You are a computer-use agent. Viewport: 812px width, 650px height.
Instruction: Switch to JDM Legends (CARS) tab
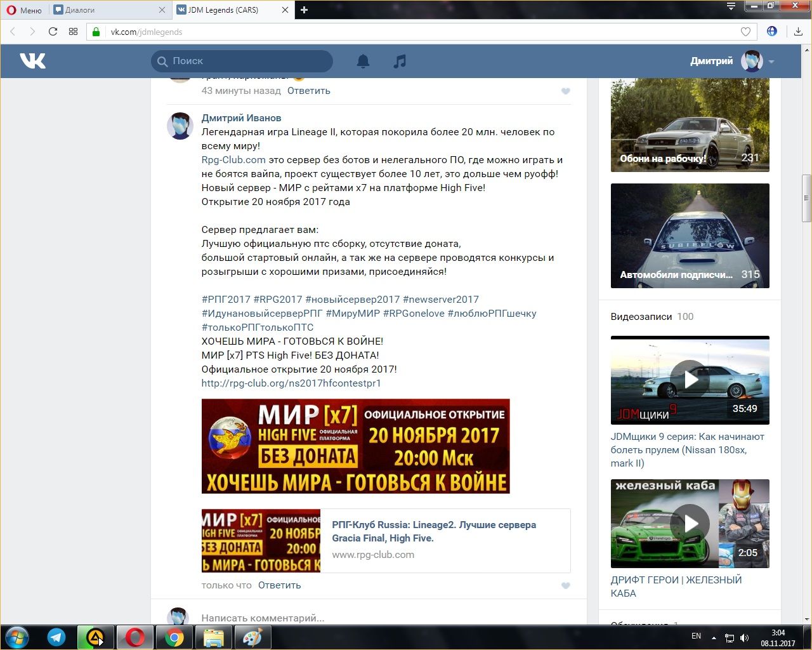(x=233, y=10)
